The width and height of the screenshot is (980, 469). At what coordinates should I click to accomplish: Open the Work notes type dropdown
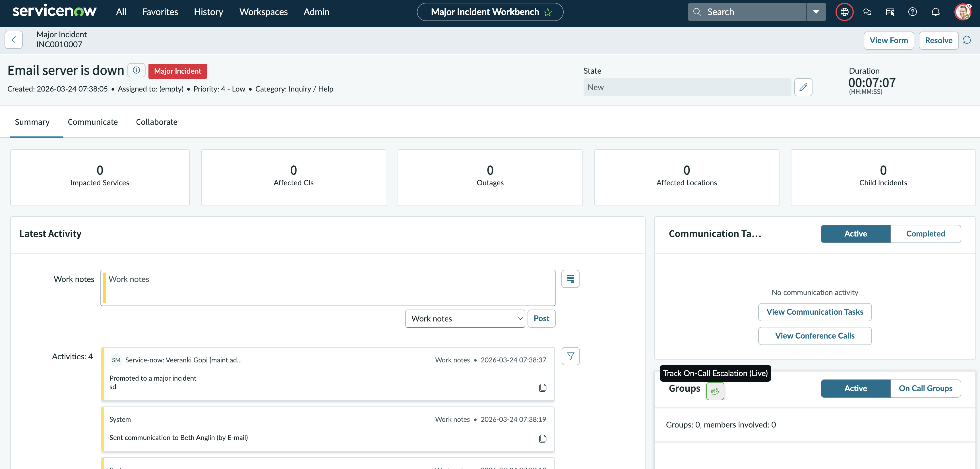[465, 318]
